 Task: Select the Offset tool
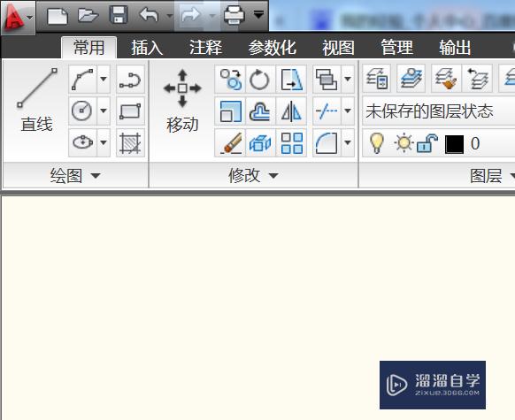260,111
